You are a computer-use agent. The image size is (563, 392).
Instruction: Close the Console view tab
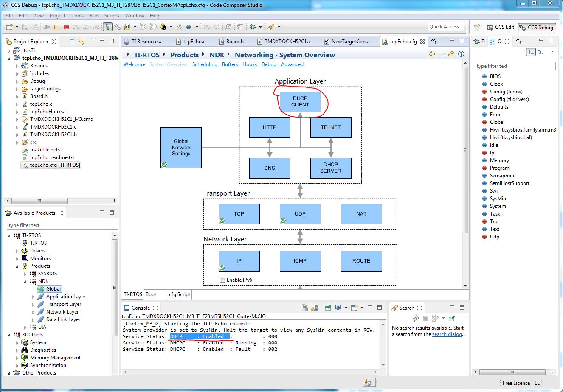click(x=155, y=308)
